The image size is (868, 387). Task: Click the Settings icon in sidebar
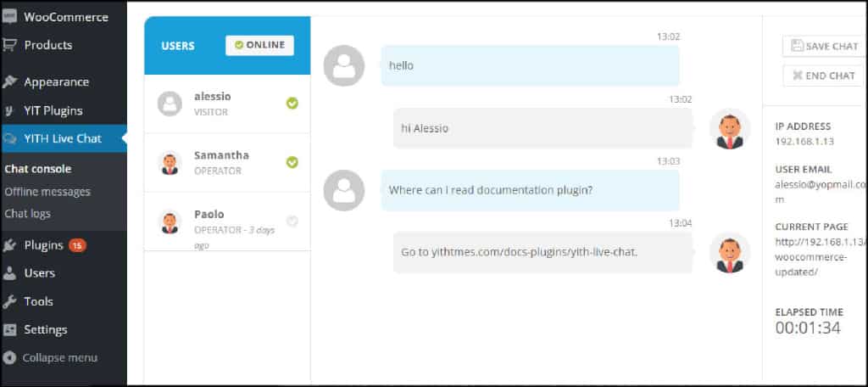coord(8,330)
